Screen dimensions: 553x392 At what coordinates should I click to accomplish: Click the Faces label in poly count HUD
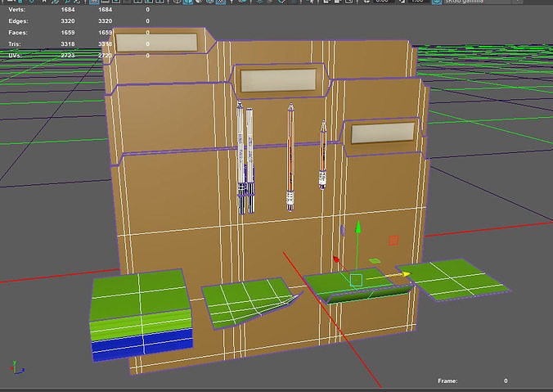[17, 32]
